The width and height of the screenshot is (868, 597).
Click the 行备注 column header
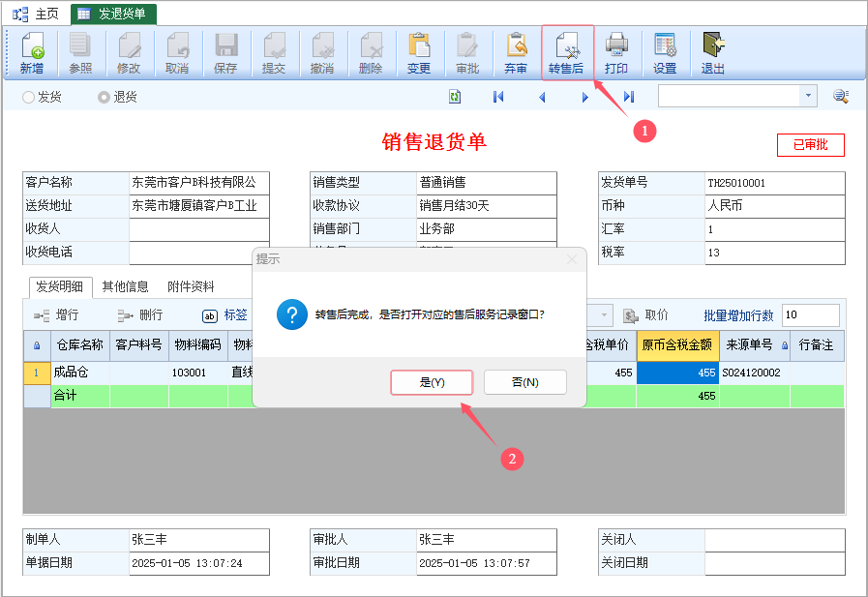point(817,345)
